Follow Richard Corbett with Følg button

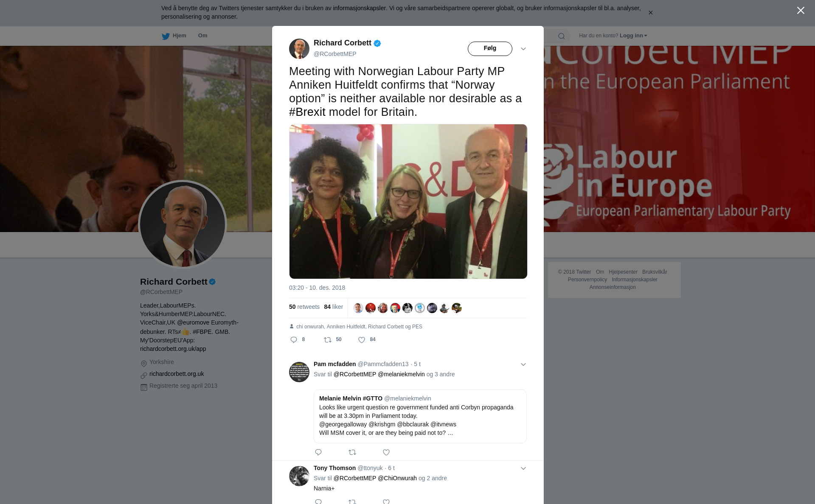[x=490, y=49]
